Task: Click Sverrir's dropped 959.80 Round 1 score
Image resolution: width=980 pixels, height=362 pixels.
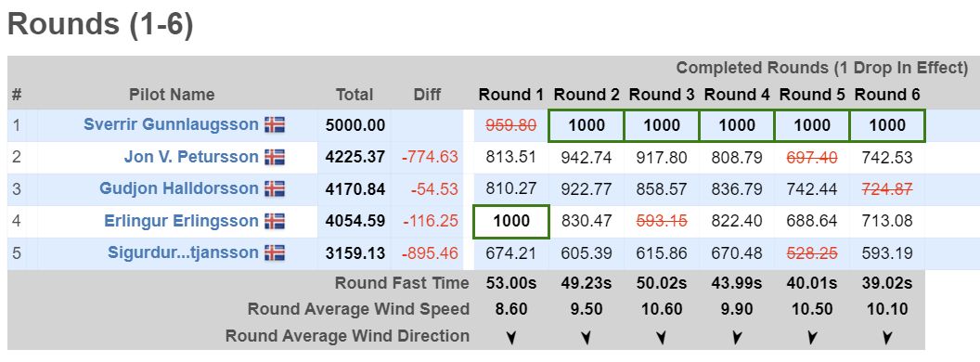Action: (511, 125)
